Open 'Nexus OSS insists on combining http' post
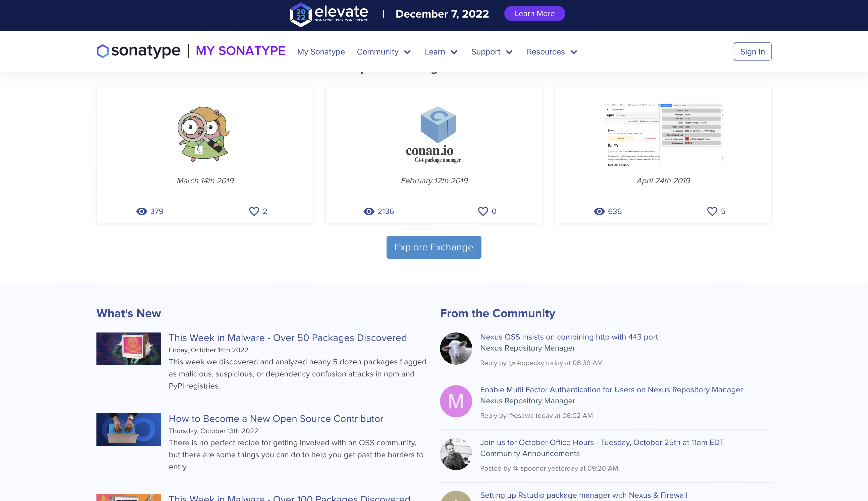868x501 pixels. tap(569, 337)
